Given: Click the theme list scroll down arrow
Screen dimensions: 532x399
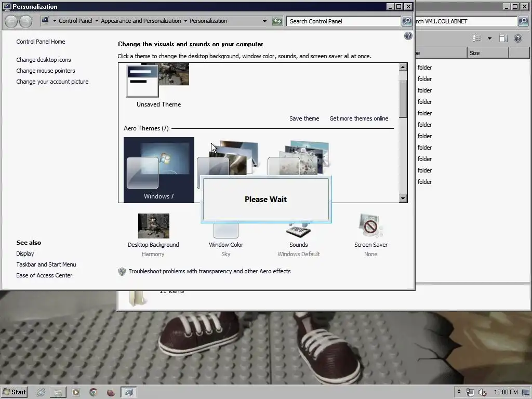Looking at the screenshot, I should coord(403,198).
